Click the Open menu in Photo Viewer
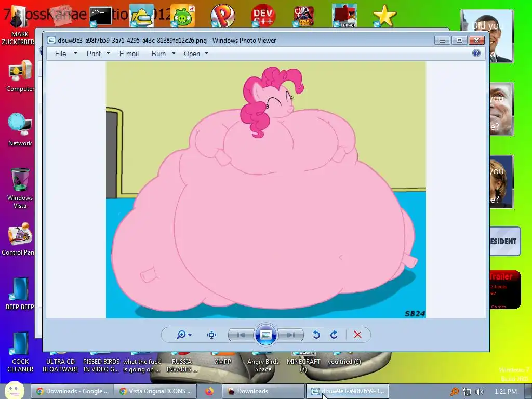The height and width of the screenshot is (399, 532). click(192, 54)
